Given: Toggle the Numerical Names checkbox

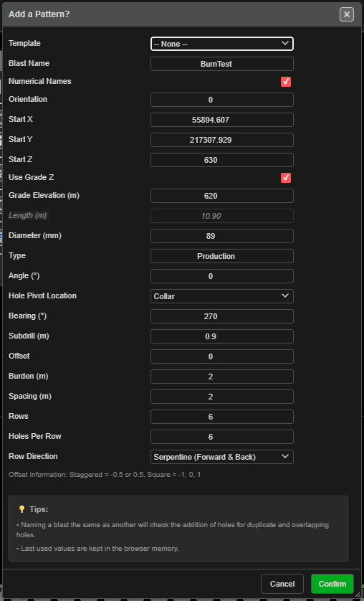Looking at the screenshot, I should tap(285, 82).
